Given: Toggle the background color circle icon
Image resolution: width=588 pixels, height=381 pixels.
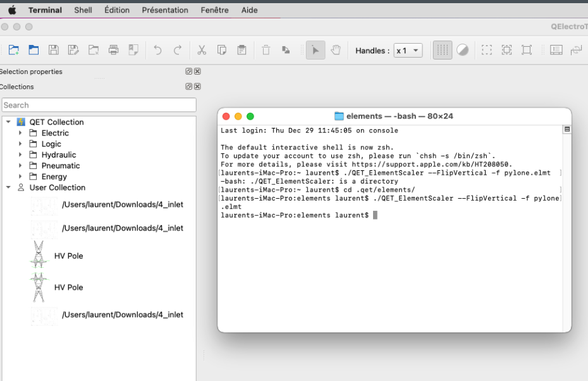Looking at the screenshot, I should (462, 50).
